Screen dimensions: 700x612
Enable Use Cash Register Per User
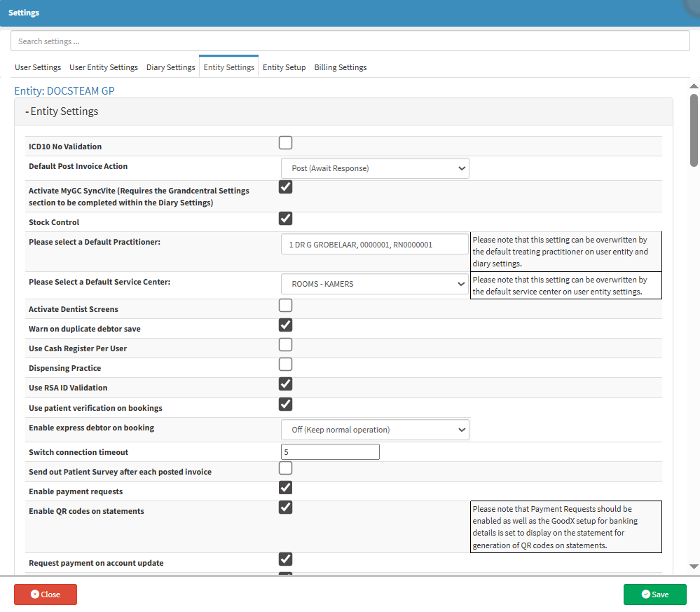[x=285, y=345]
